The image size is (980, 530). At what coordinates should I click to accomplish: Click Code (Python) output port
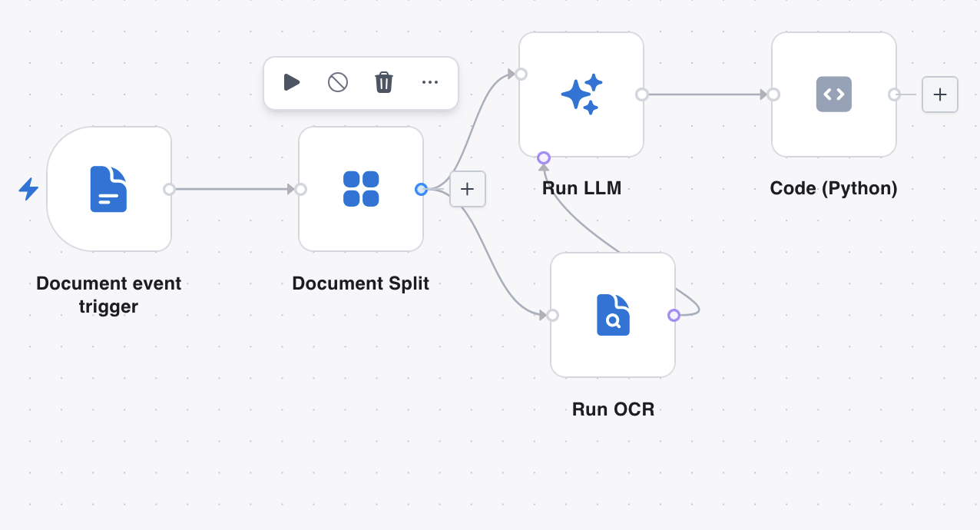[894, 94]
